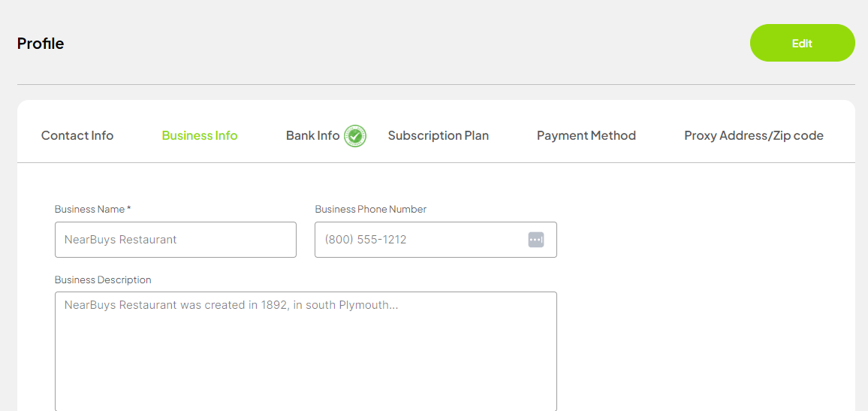
Task: Click the horizontal divider below the Profile heading
Action: (436, 84)
